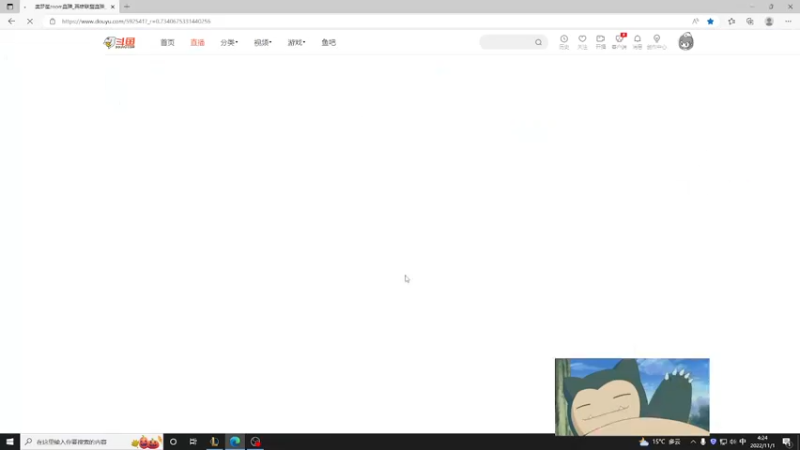Click the blue favorite star icon
This screenshot has width=800, height=450.
(710, 21)
